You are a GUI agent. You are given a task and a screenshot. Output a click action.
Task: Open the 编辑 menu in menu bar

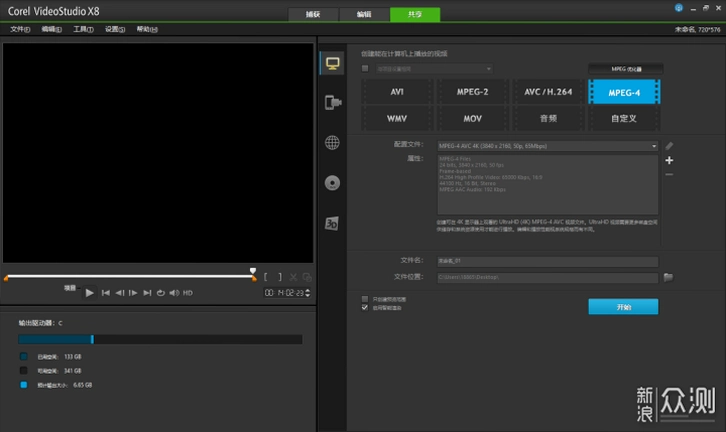pyautogui.click(x=51, y=29)
